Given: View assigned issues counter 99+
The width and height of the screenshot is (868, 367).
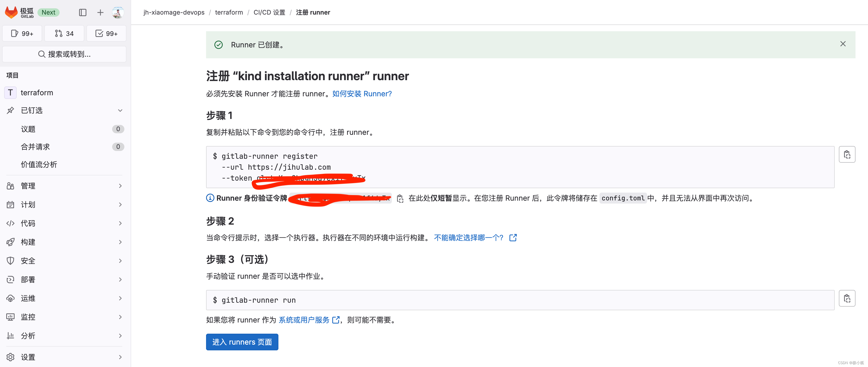Looking at the screenshot, I should (22, 33).
